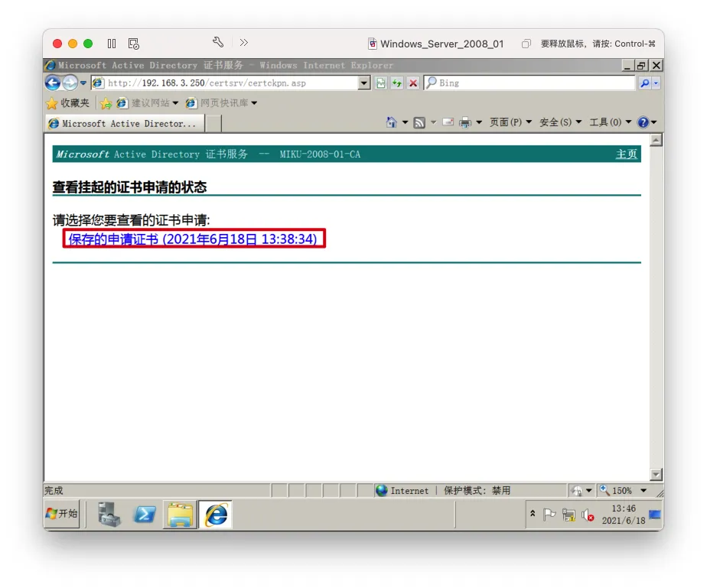Viewport: 707px width, 588px height.
Task: Expand the Home icon dropdown arrow
Action: [405, 122]
